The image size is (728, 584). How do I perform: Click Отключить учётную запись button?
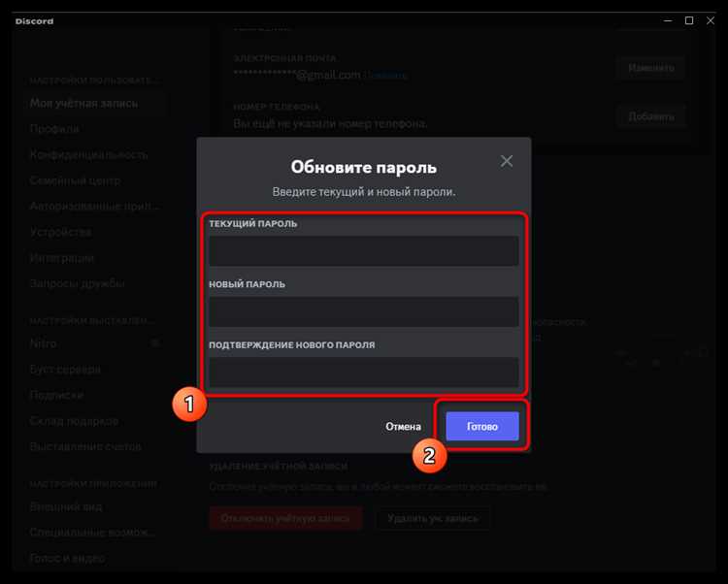click(285, 518)
